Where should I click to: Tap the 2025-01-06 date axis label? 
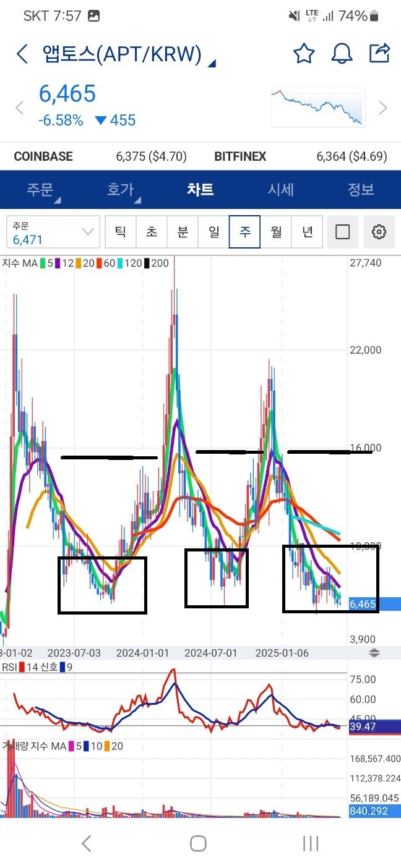(282, 653)
